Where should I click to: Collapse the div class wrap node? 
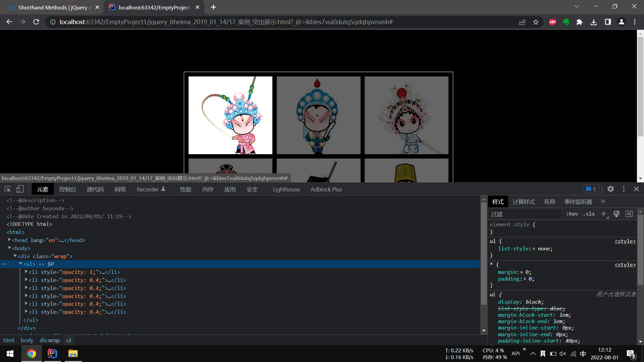pyautogui.click(x=15, y=256)
